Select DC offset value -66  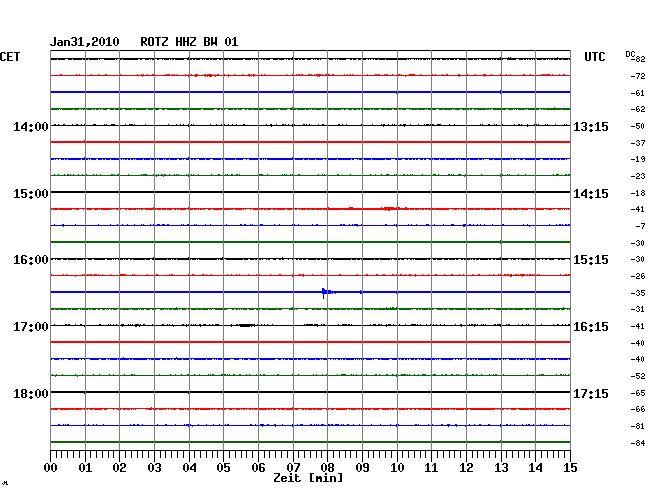pyautogui.click(x=638, y=409)
